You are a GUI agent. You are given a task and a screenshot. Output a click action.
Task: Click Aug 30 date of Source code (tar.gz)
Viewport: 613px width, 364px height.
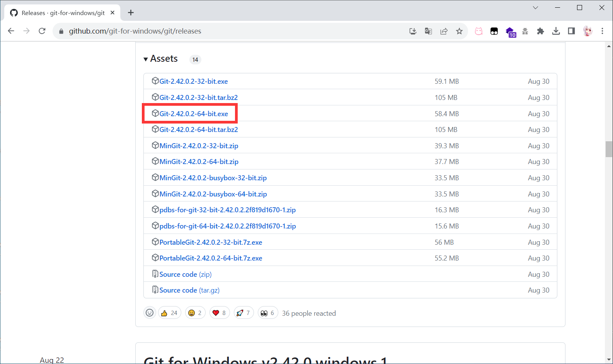539,290
